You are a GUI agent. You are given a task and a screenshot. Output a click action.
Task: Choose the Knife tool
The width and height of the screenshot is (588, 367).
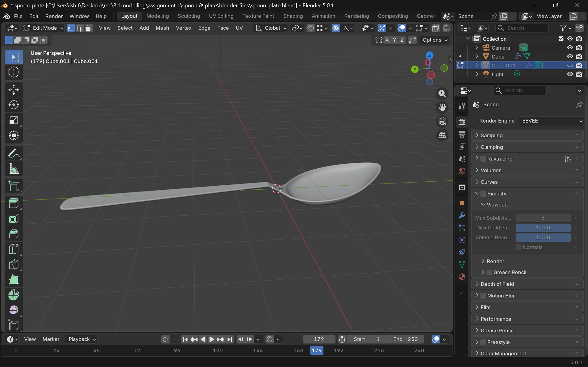[x=14, y=264]
